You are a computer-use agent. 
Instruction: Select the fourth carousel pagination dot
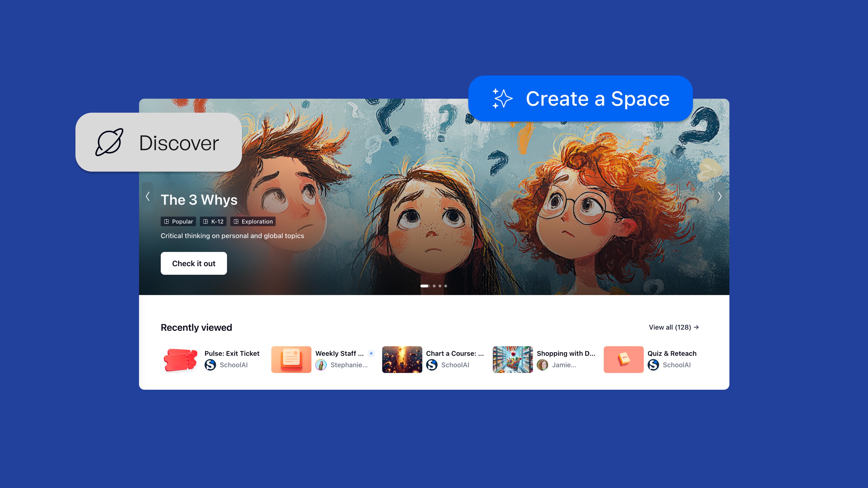445,286
